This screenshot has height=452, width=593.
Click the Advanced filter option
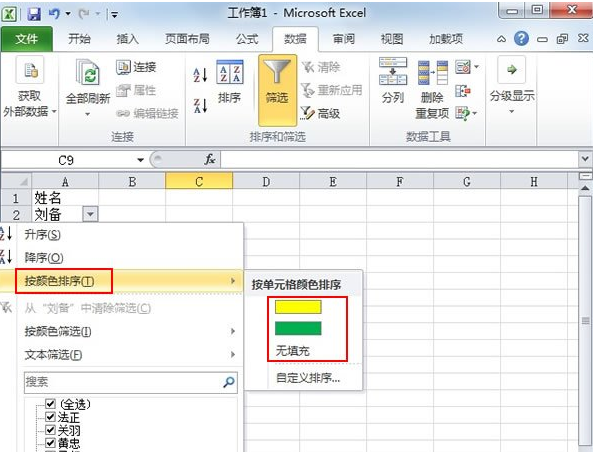tap(320, 113)
